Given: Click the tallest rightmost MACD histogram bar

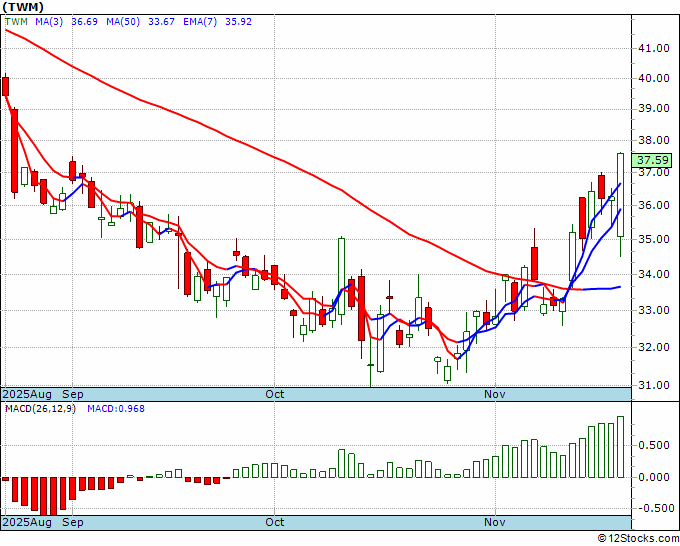Looking at the screenshot, I should [621, 447].
